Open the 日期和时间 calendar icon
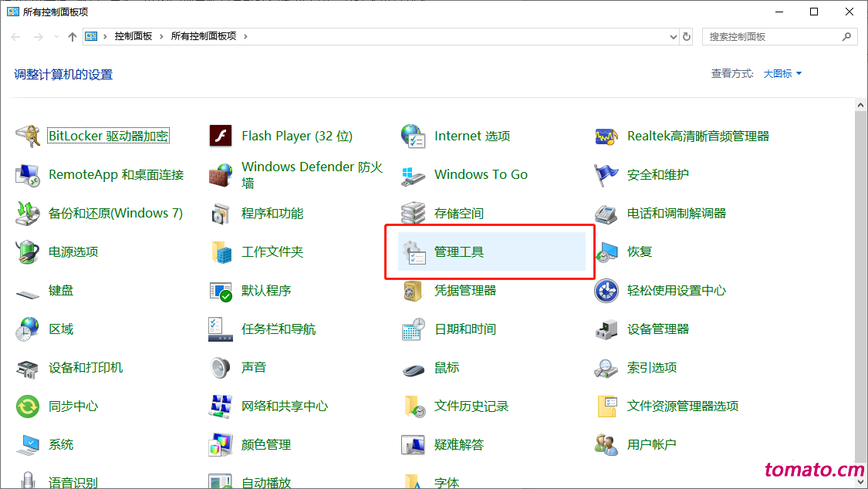This screenshot has width=868, height=489. coord(413,329)
